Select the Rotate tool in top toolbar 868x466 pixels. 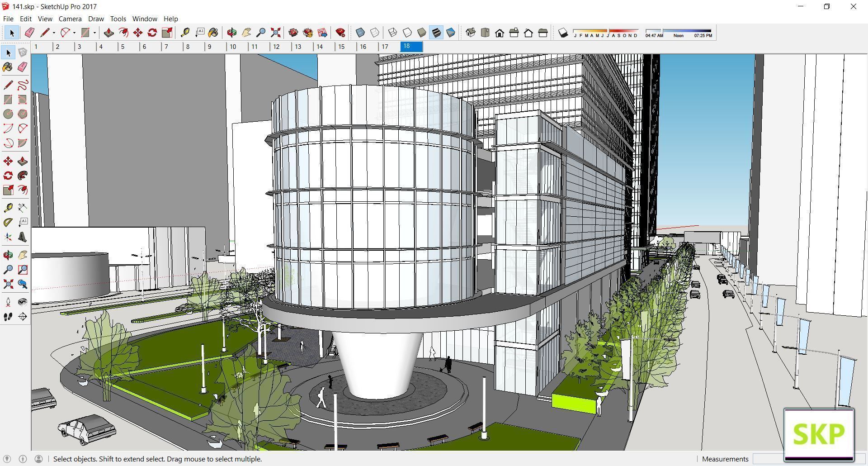coord(152,33)
